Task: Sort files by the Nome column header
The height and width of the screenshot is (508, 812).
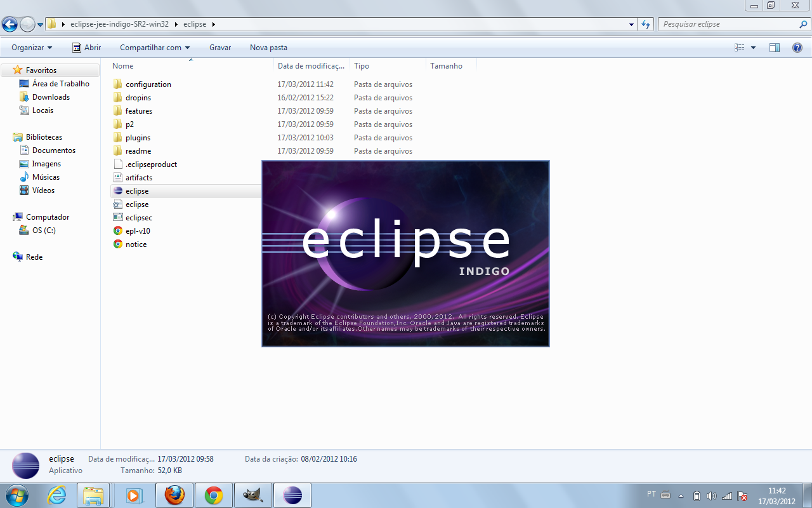Action: tap(122, 65)
